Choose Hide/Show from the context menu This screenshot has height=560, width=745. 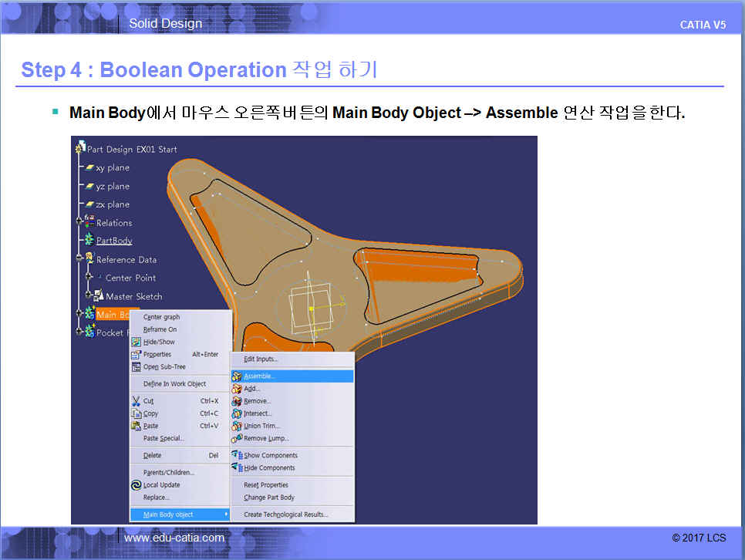pyautogui.click(x=159, y=342)
